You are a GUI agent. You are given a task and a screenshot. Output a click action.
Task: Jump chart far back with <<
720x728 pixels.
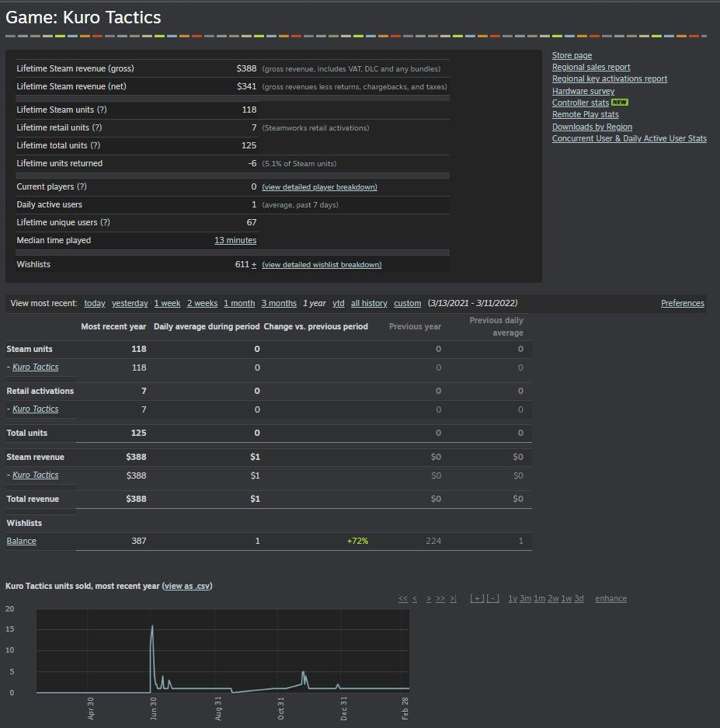[403, 598]
